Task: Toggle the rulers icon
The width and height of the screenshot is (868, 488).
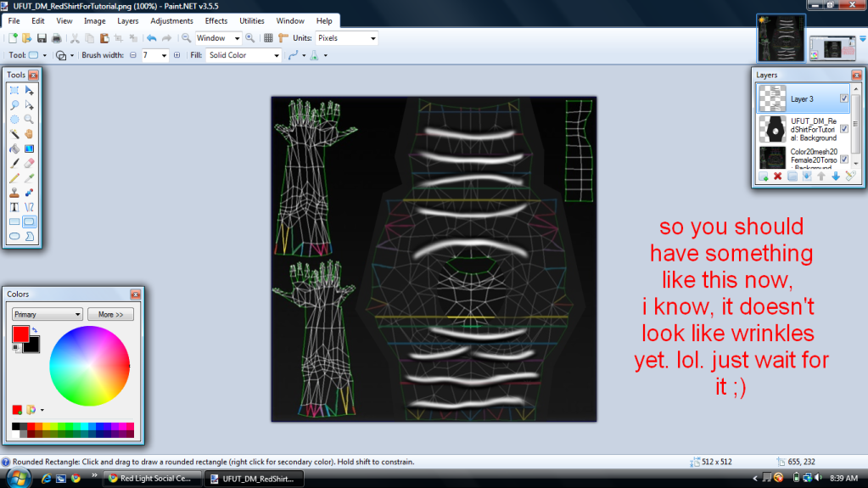Action: 283,38
